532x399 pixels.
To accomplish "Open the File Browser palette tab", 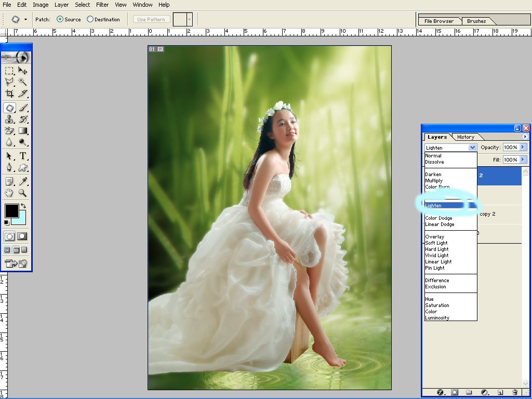I will point(439,21).
